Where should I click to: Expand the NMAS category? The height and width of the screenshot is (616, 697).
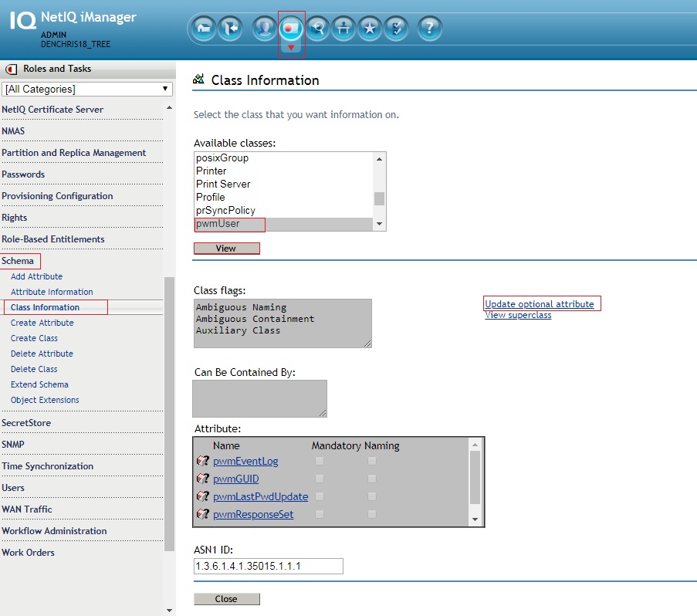[x=13, y=131]
